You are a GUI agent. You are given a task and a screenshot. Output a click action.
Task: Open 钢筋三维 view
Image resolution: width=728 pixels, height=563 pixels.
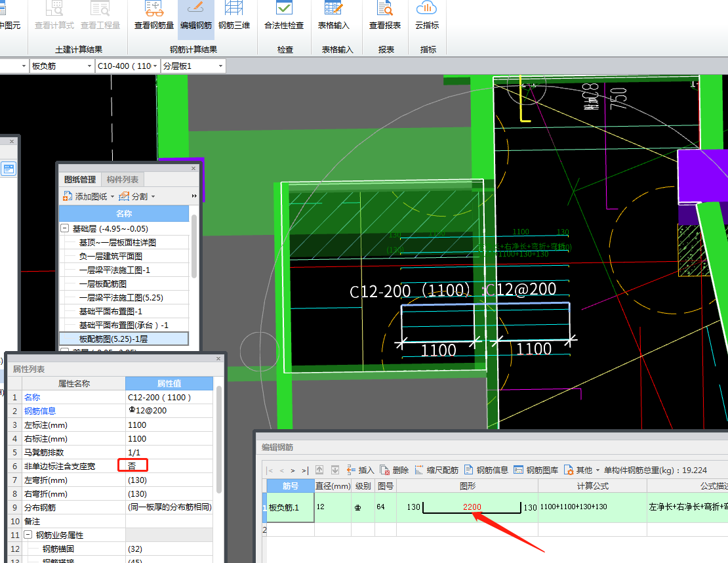pyautogui.click(x=234, y=16)
